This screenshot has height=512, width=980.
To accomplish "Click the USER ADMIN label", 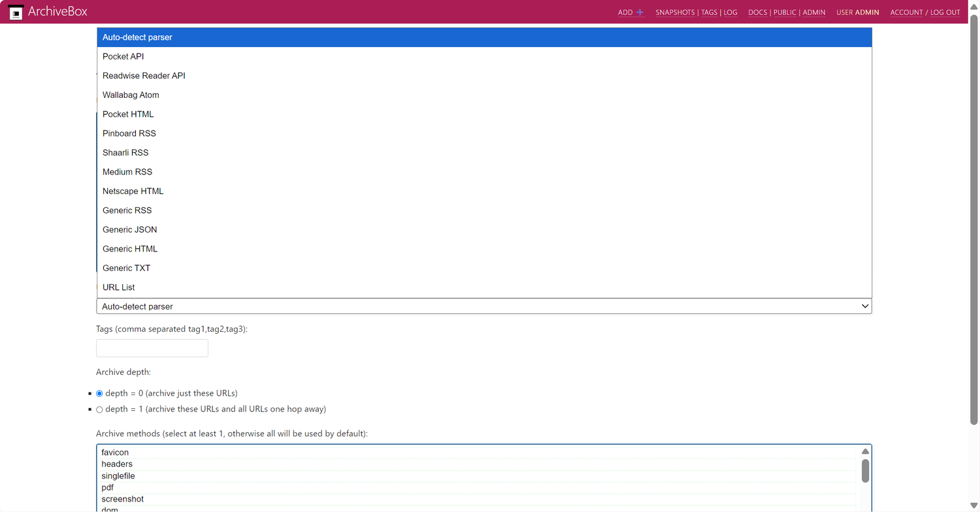I will click(858, 12).
